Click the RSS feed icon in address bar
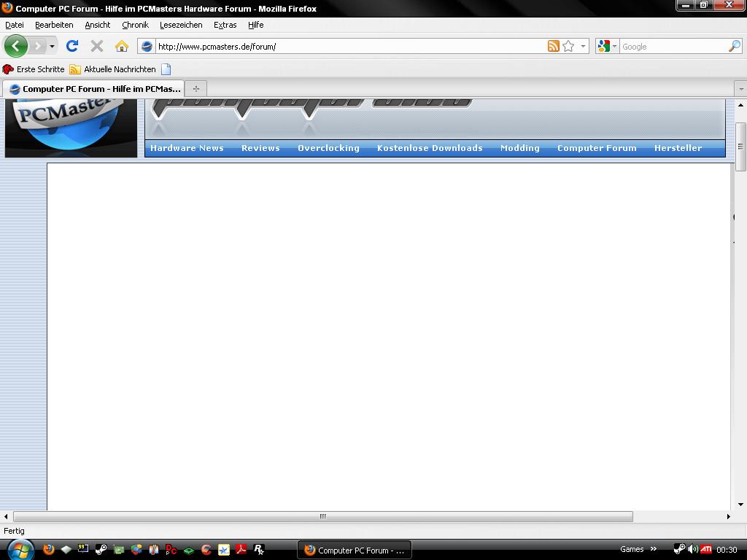This screenshot has height=560, width=747. pos(553,46)
